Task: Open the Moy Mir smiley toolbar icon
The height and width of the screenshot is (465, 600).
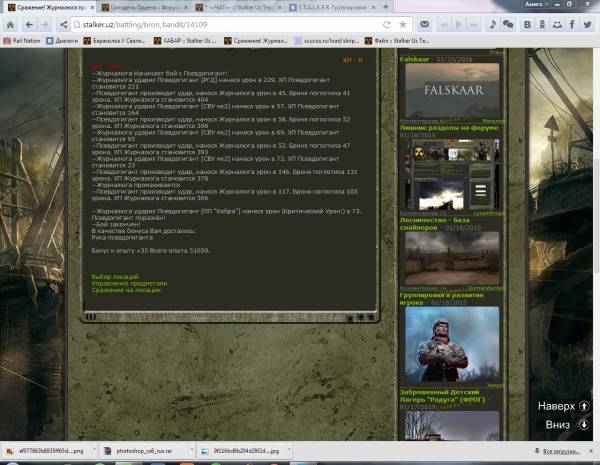Action: 557,25
